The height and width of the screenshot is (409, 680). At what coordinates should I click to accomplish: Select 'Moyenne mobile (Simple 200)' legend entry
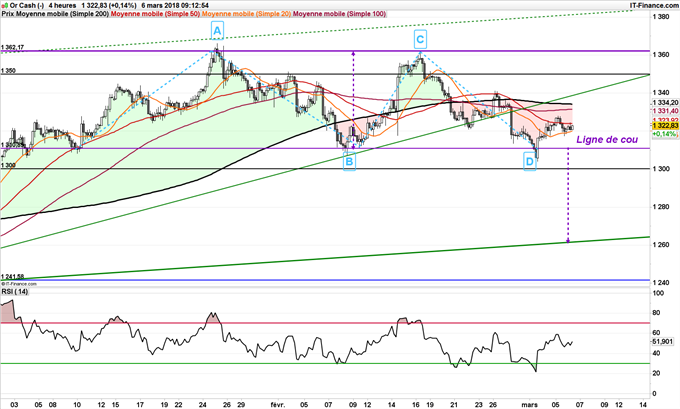(63, 14)
